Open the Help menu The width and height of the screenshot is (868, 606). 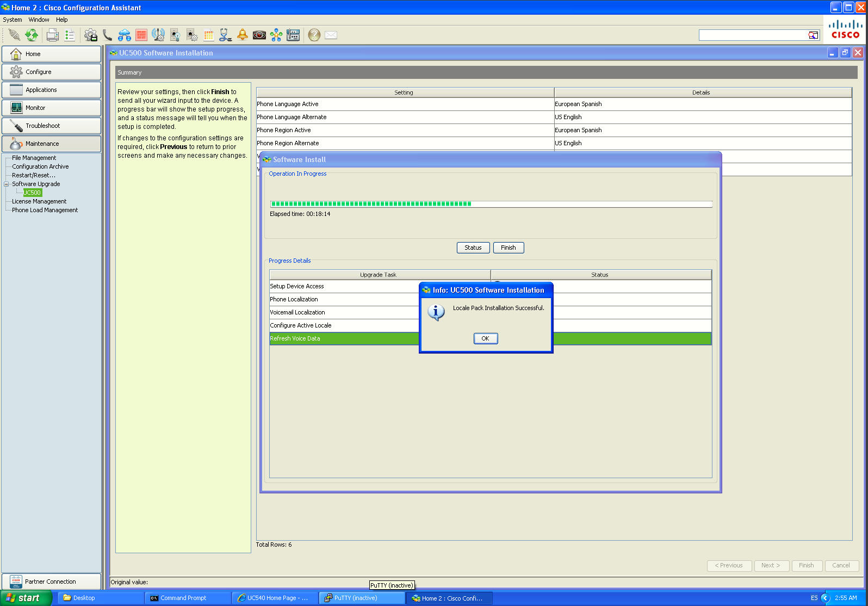click(62, 20)
